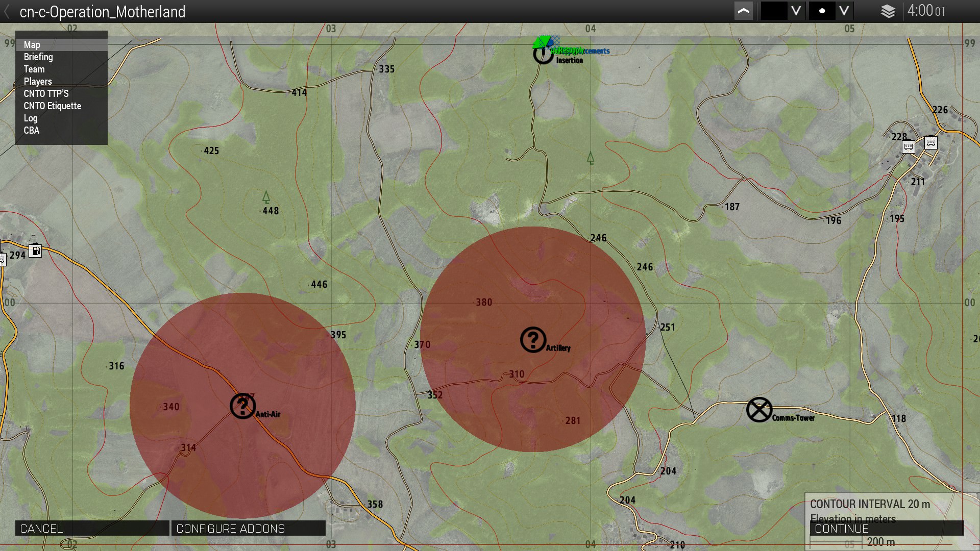Open the marker shape dropdown arrow
Viewport: 980px width, 551px height.
pos(844,11)
